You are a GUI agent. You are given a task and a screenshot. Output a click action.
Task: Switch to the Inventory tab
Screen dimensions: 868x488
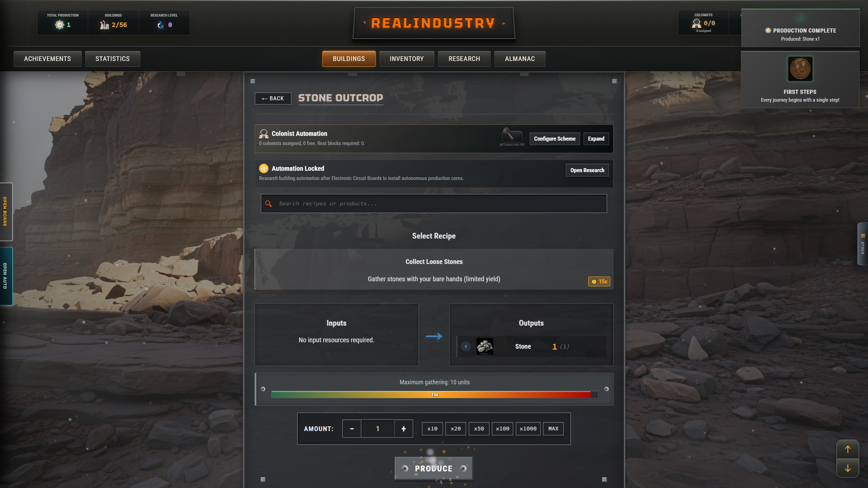407,59
